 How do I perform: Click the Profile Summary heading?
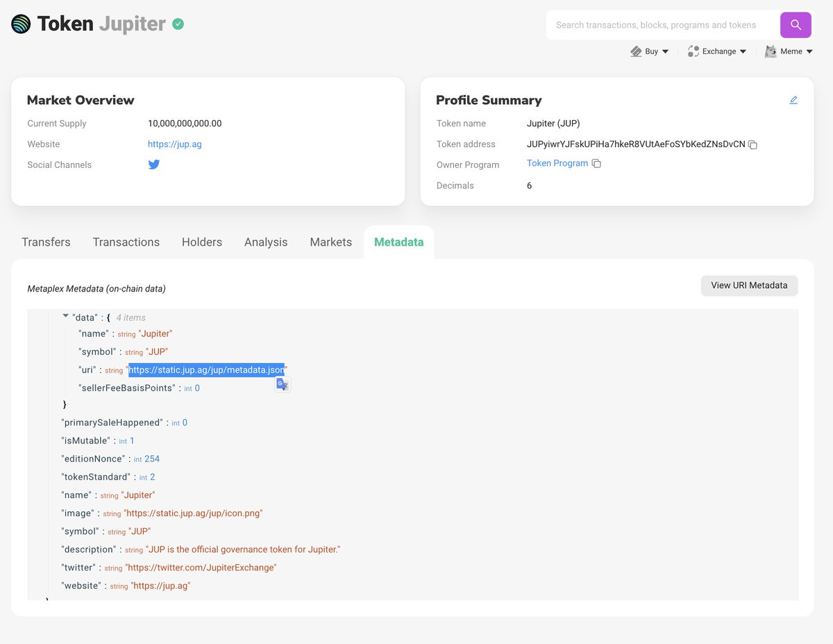click(489, 100)
